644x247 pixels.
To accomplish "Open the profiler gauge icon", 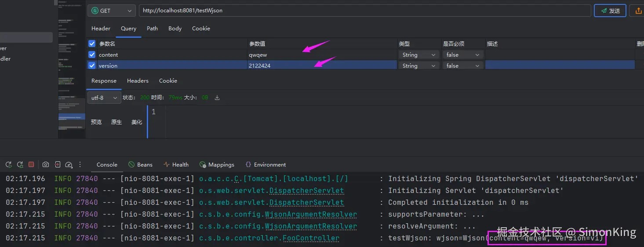I will [69, 165].
